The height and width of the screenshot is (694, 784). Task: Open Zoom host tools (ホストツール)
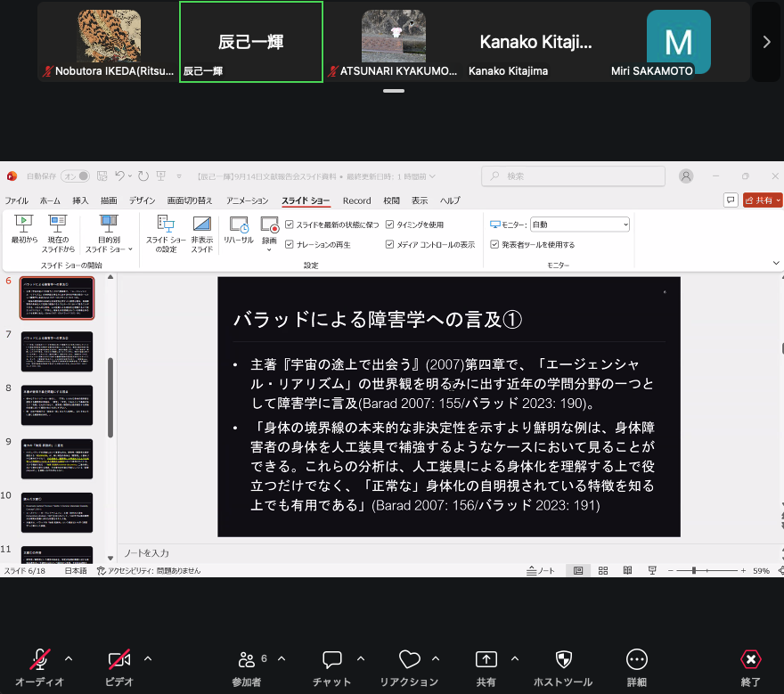[563, 668]
